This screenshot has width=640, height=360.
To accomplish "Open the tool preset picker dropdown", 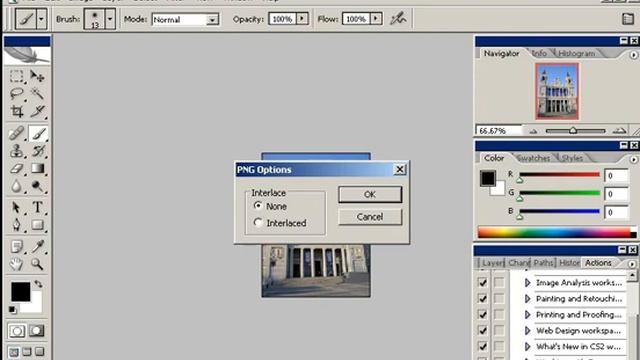I will pyautogui.click(x=41, y=19).
